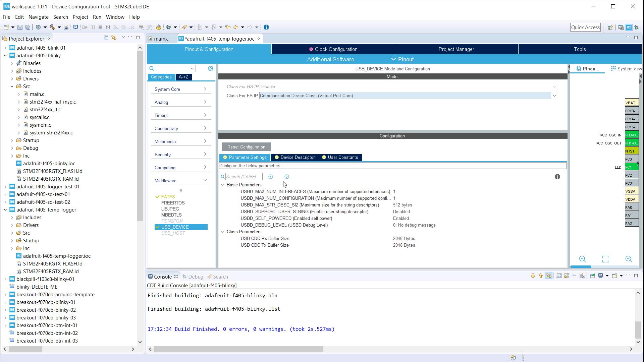Collapse the Basic Parameters section
Image resolution: width=644 pixels, height=362 pixels.
[x=223, y=185]
